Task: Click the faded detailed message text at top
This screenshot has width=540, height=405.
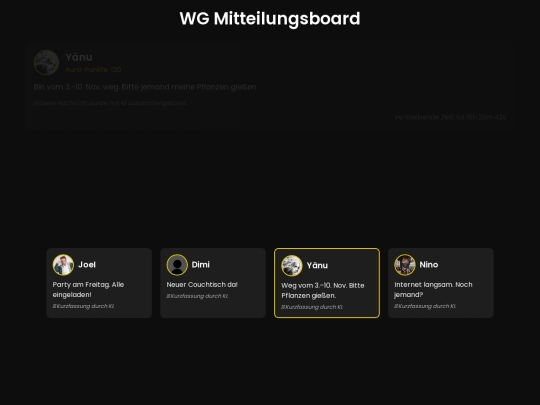Action: pyautogui.click(x=145, y=87)
